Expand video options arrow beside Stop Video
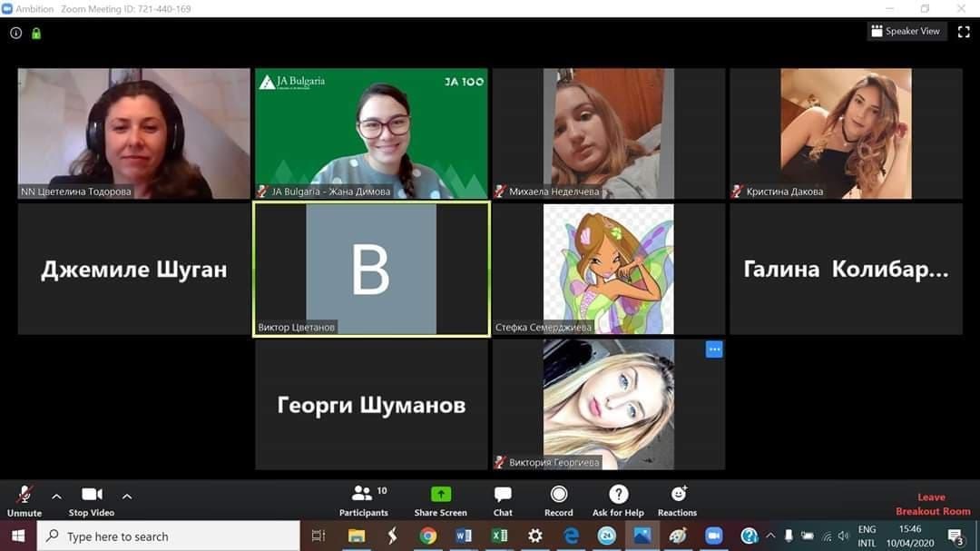Image resolution: width=980 pixels, height=551 pixels. click(x=127, y=496)
